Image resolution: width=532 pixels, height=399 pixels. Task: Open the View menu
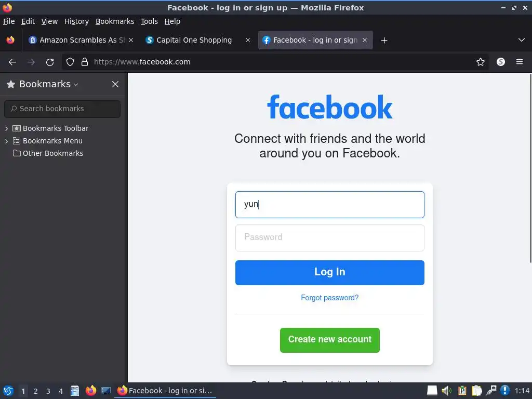[x=49, y=21]
